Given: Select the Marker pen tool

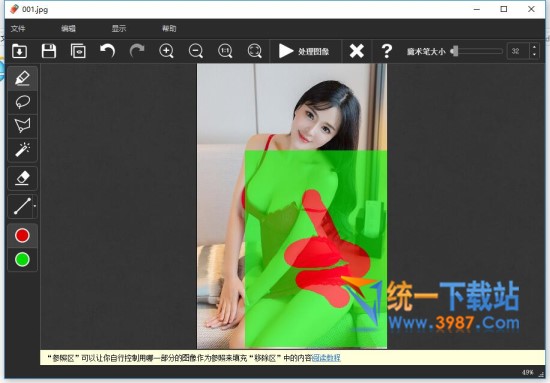Looking at the screenshot, I should click(x=22, y=78).
